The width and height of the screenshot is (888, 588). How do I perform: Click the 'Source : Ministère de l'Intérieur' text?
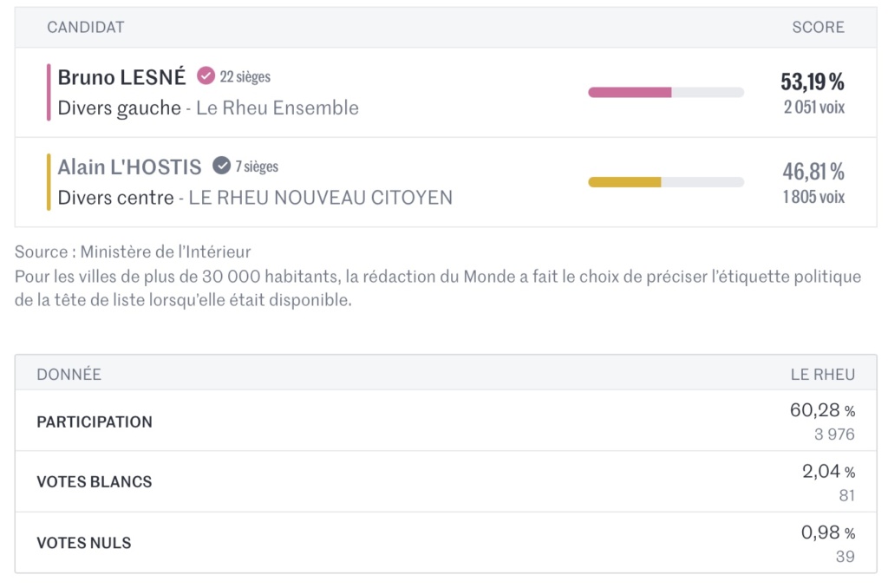(x=133, y=252)
